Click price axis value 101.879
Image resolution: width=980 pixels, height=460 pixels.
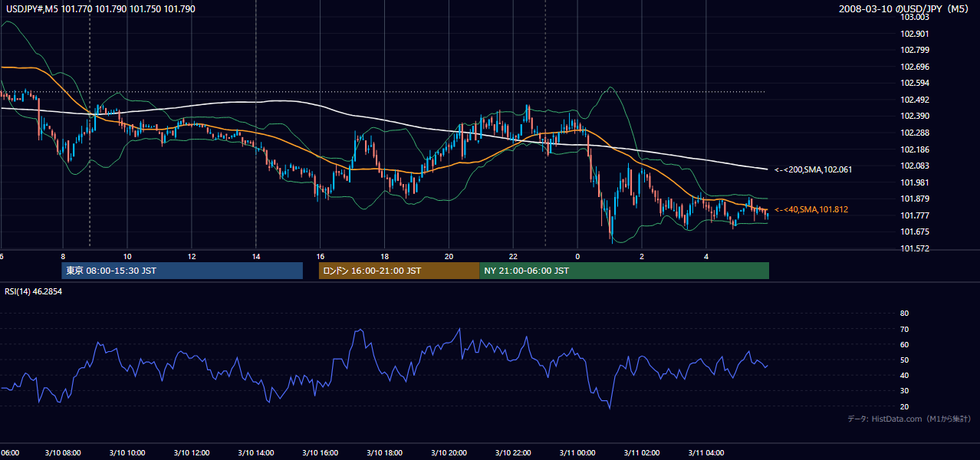(x=915, y=199)
